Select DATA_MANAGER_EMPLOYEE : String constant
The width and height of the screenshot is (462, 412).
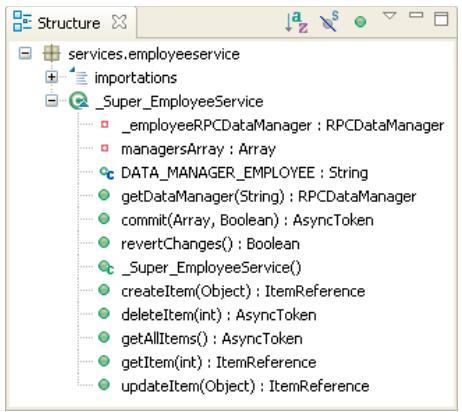[x=245, y=173]
